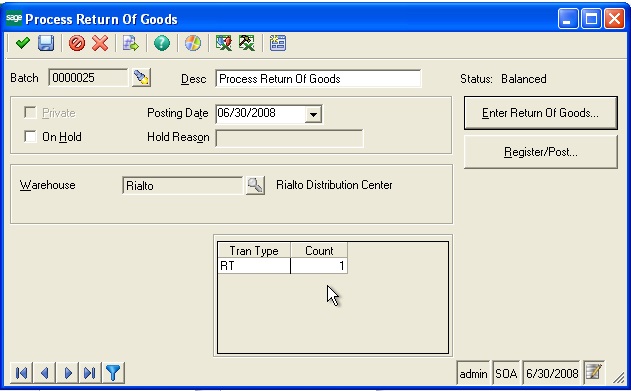The height and width of the screenshot is (391, 631).
Task: Click the red Cancel circle icon
Action: (x=76, y=43)
